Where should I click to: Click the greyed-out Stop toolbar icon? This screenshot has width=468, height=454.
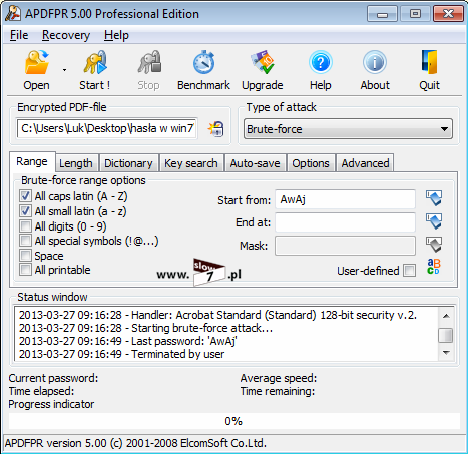(149, 63)
